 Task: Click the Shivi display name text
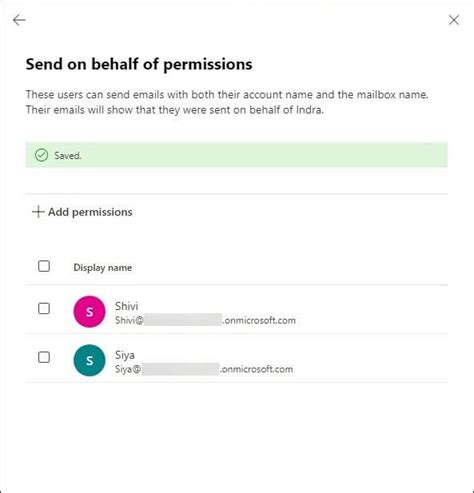[x=126, y=306]
